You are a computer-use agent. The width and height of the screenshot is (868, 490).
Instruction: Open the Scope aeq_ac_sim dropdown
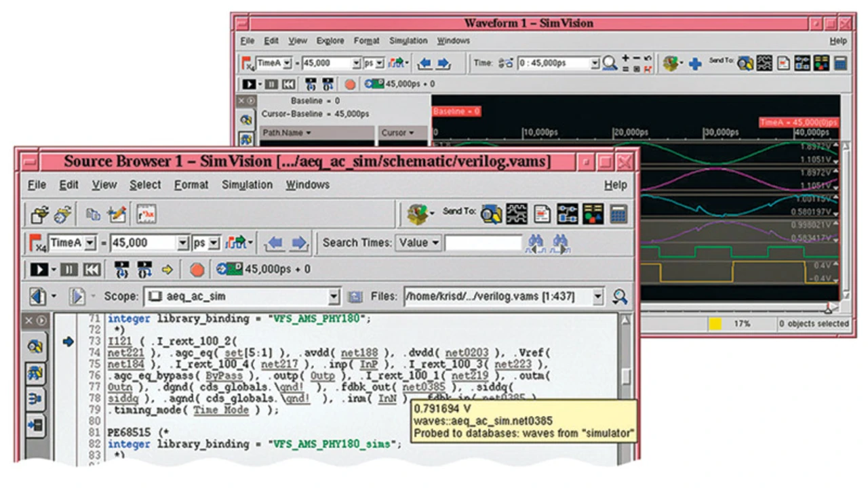coord(334,297)
